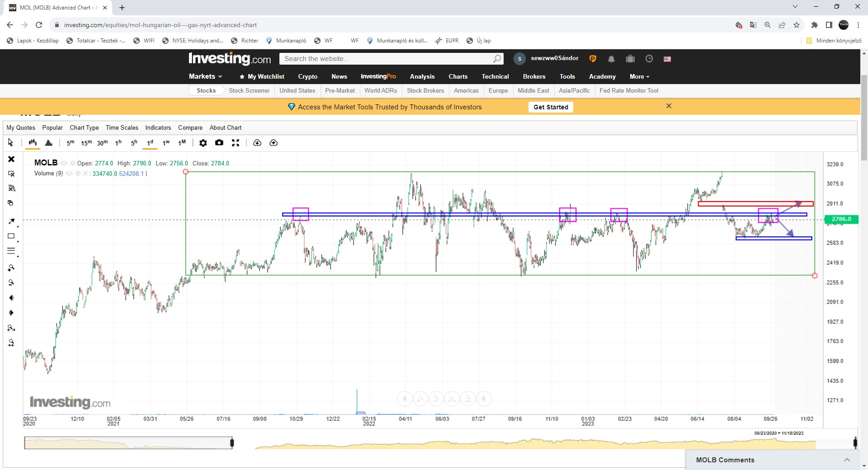Image resolution: width=868 pixels, height=470 pixels.
Task: Shrink the chart horizontally
Action: (11, 343)
